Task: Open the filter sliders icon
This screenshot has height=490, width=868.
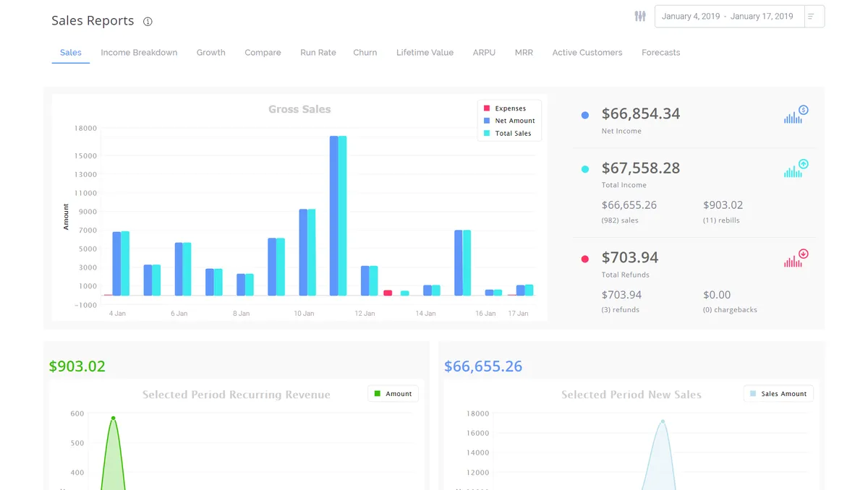Action: (640, 16)
